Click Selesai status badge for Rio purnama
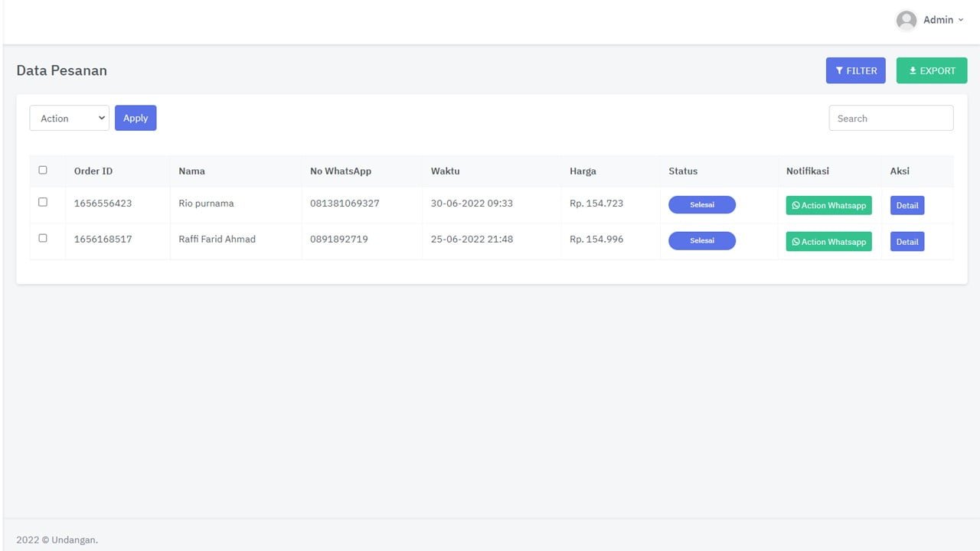980x551 pixels. [702, 205]
